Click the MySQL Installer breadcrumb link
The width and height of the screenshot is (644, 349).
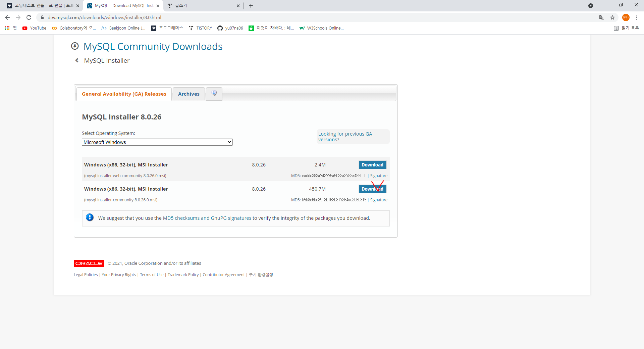107,60
